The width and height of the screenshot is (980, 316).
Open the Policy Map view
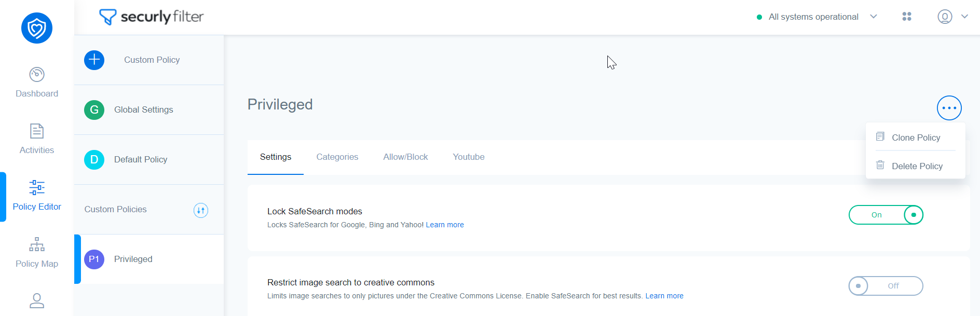click(x=37, y=253)
